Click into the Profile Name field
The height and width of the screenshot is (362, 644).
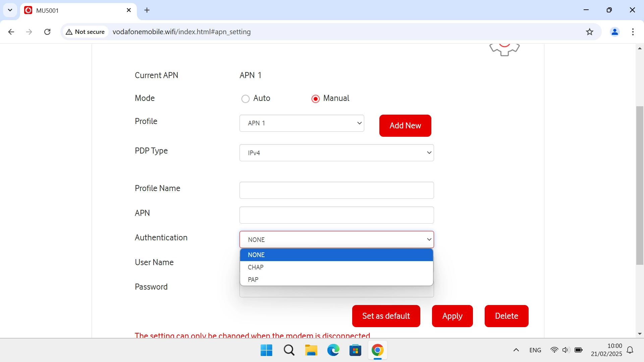pyautogui.click(x=336, y=190)
